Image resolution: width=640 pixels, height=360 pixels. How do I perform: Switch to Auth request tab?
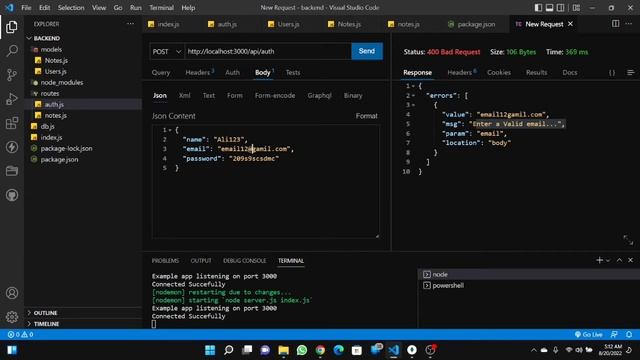point(232,73)
